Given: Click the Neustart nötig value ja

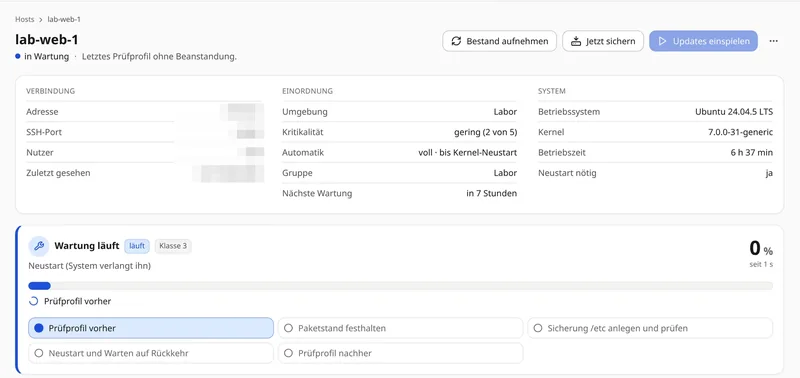Looking at the screenshot, I should (769, 173).
